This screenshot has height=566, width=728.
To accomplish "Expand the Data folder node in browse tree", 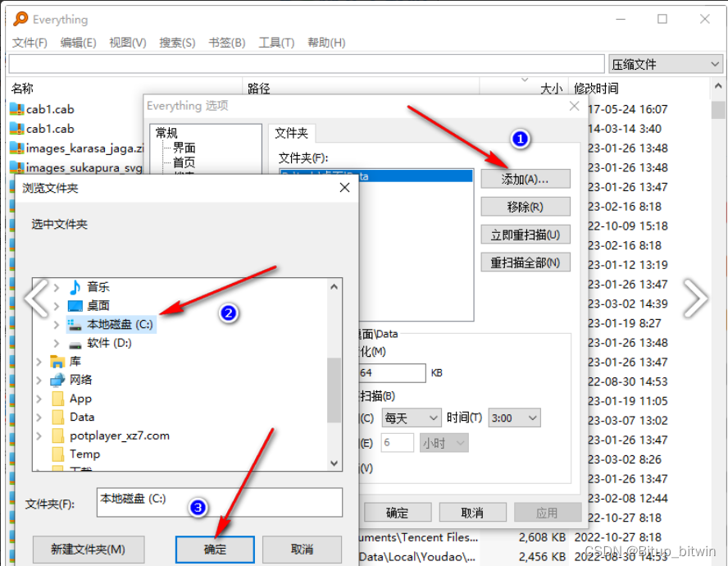I will [39, 418].
